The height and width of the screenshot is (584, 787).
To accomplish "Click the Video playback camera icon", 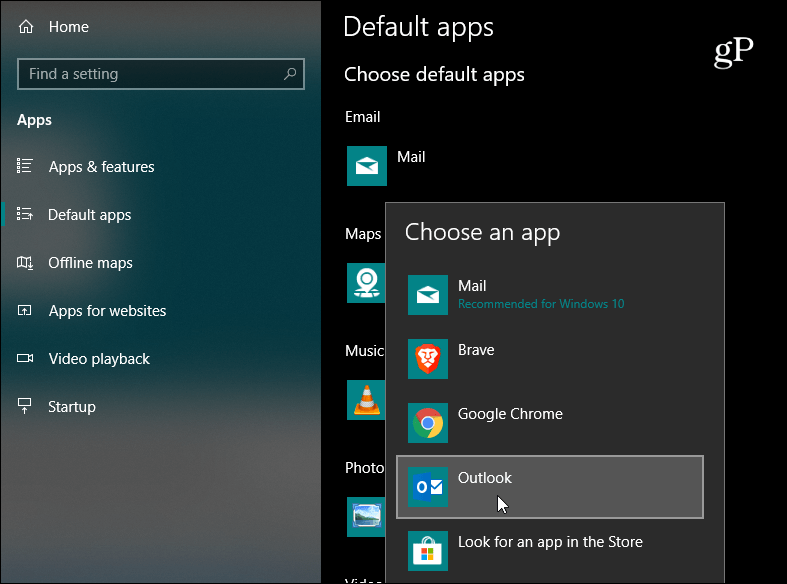I will click(25, 358).
